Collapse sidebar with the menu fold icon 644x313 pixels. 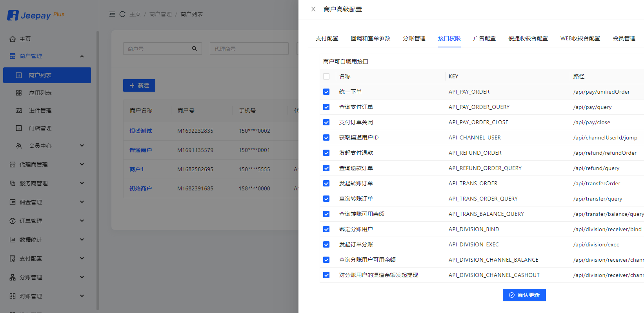point(112,14)
